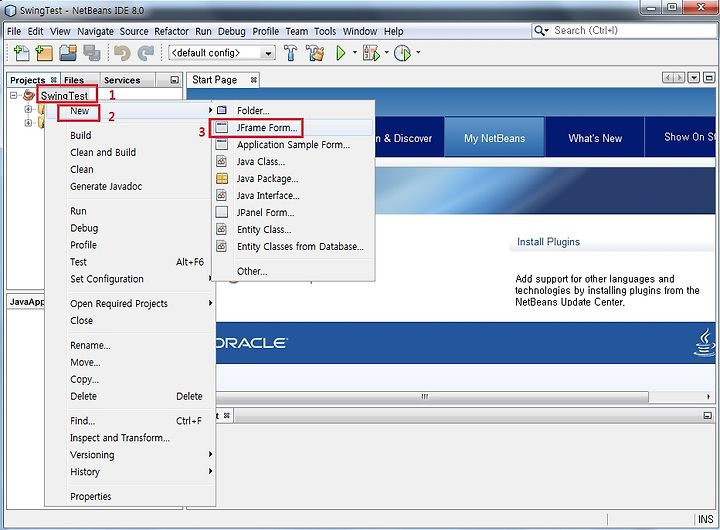The height and width of the screenshot is (530, 720).
Task: Choose Properties in context menu
Action: pyautogui.click(x=90, y=496)
